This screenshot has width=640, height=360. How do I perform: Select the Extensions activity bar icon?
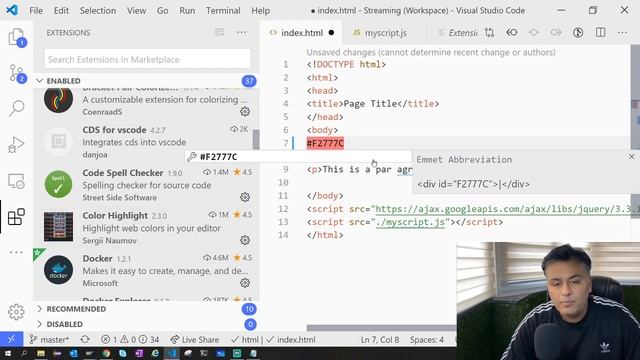tap(16, 217)
